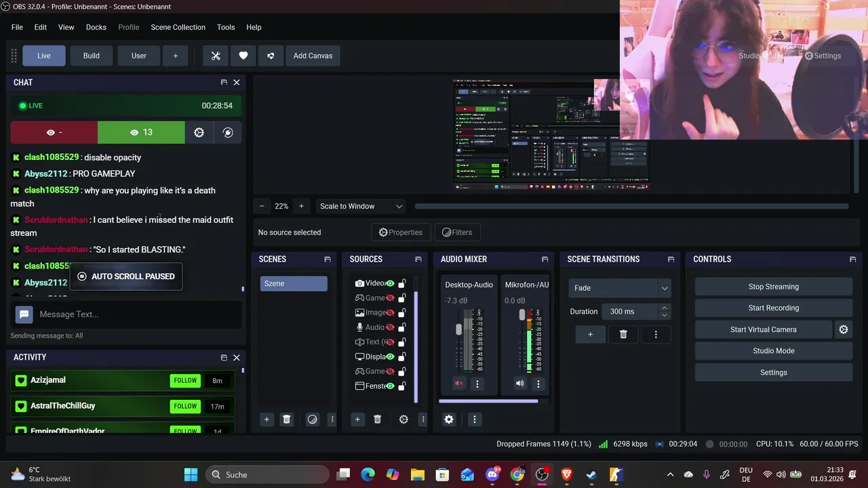The image size is (868, 488).
Task: Click Mikrofon volume fader handle
Action: pyautogui.click(x=521, y=315)
